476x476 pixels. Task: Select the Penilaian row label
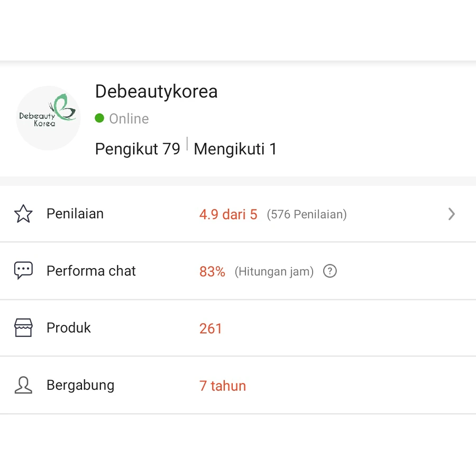click(x=75, y=214)
